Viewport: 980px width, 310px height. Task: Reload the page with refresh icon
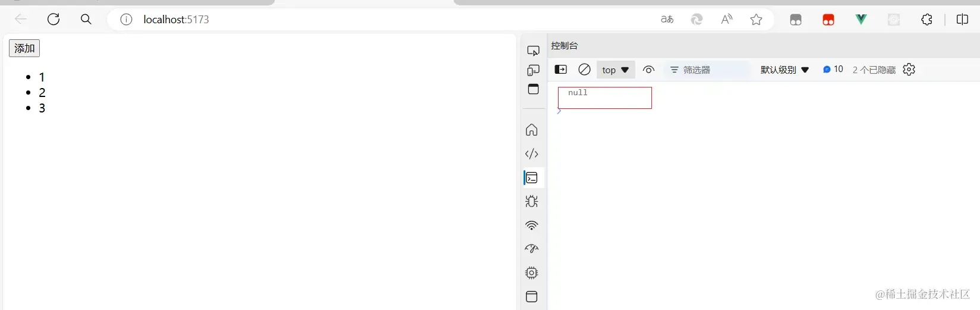coord(53,20)
